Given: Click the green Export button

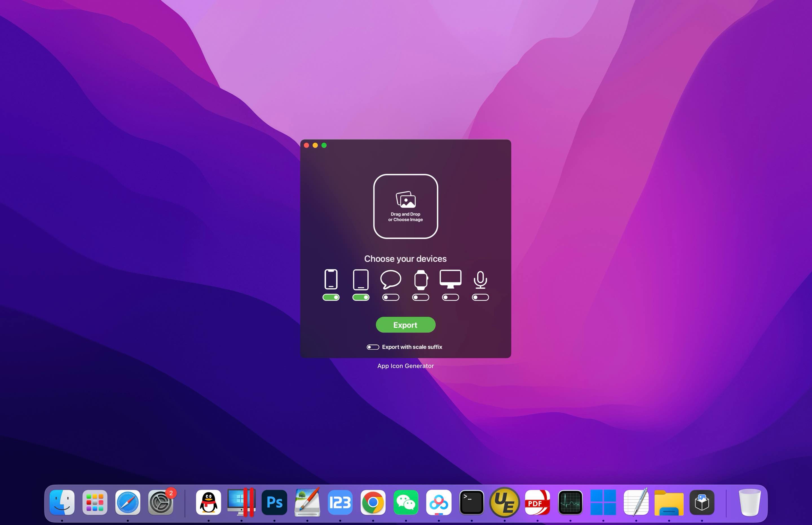Looking at the screenshot, I should click(405, 324).
